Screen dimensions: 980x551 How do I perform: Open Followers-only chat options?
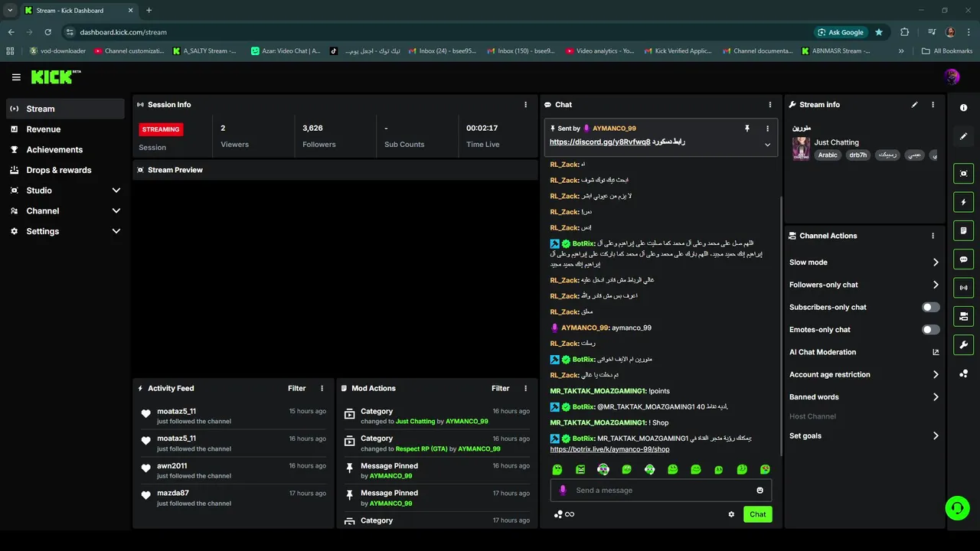(864, 285)
